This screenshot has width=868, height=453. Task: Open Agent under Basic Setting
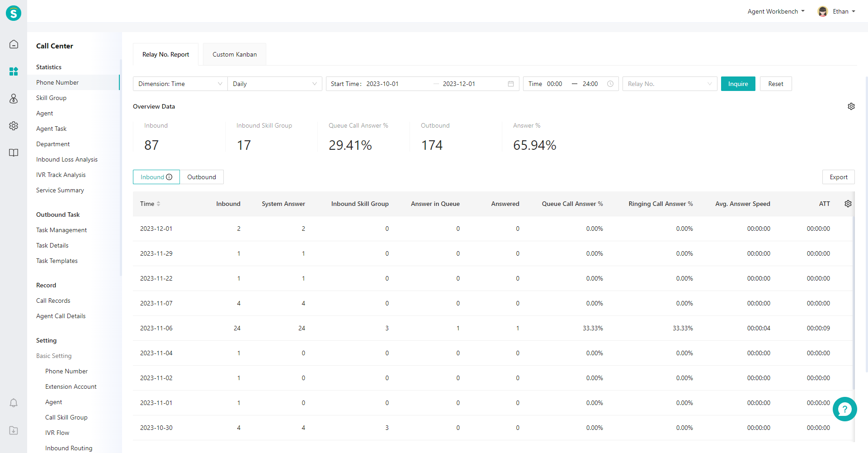(54, 402)
